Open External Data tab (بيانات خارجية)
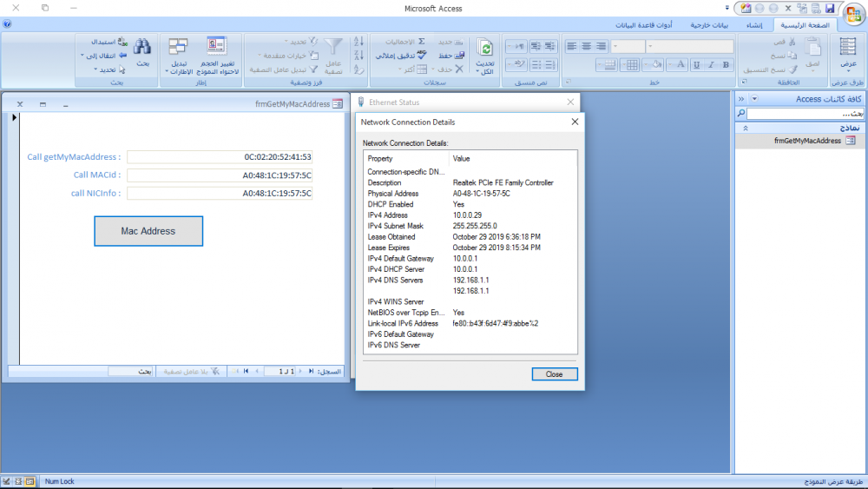 click(709, 25)
